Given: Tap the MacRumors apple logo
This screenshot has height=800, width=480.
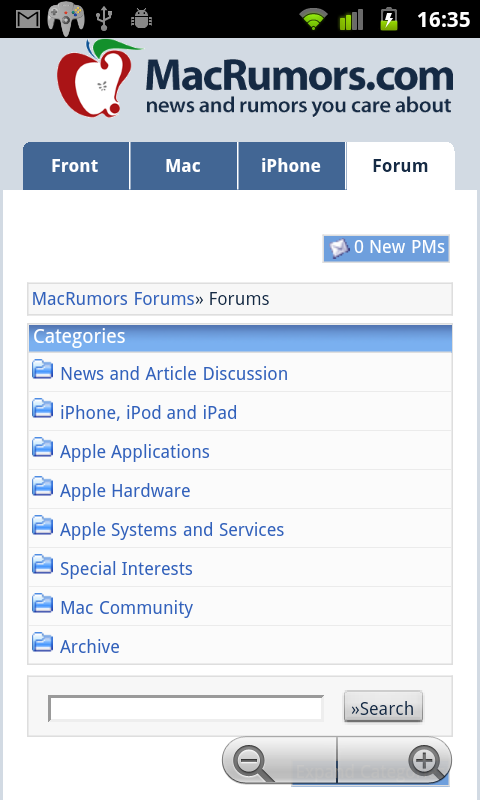Looking at the screenshot, I should (97, 78).
